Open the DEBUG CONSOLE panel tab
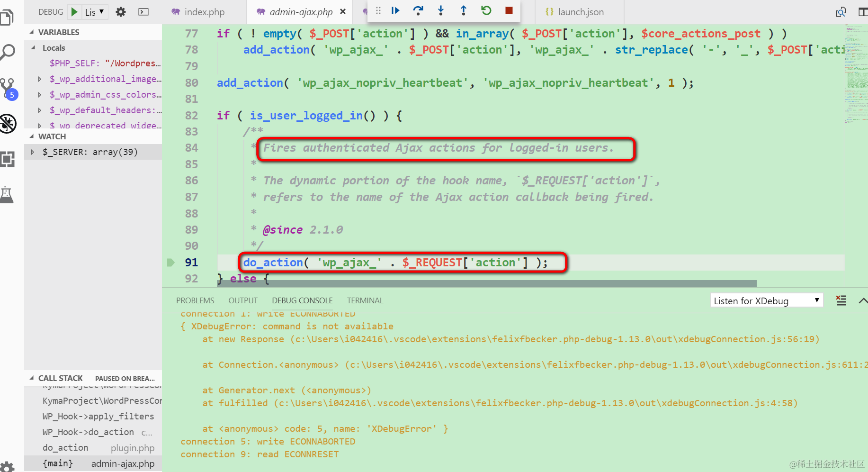The width and height of the screenshot is (868, 472). pos(302,300)
